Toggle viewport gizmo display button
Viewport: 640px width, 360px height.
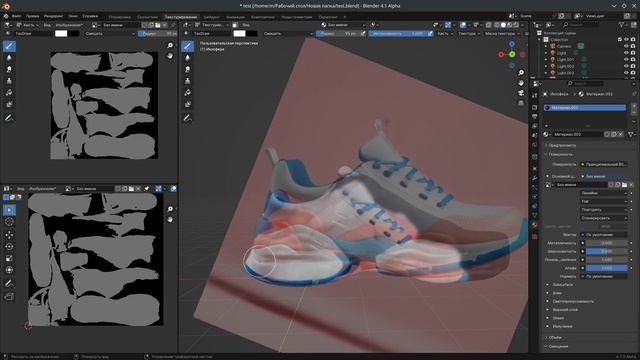[448, 25]
